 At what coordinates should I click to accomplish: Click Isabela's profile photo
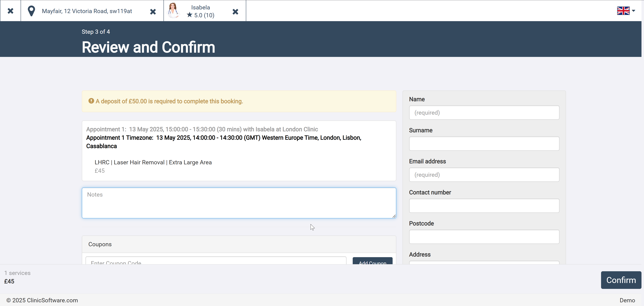pyautogui.click(x=173, y=11)
